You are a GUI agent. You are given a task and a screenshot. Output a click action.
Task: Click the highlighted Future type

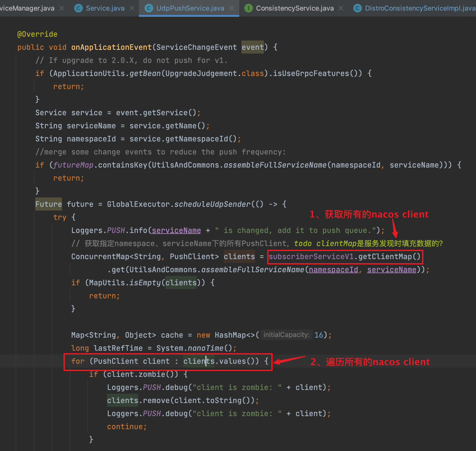point(49,204)
